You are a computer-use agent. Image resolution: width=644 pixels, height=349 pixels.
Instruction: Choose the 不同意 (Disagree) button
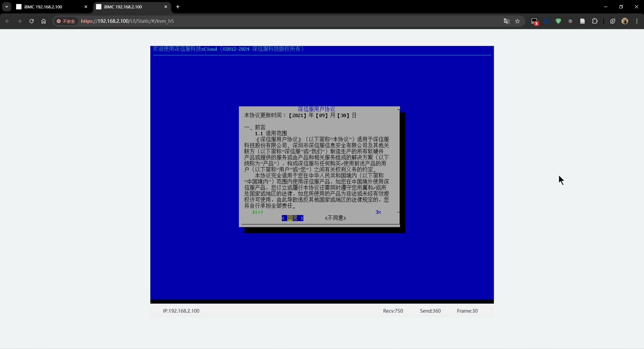(x=335, y=218)
